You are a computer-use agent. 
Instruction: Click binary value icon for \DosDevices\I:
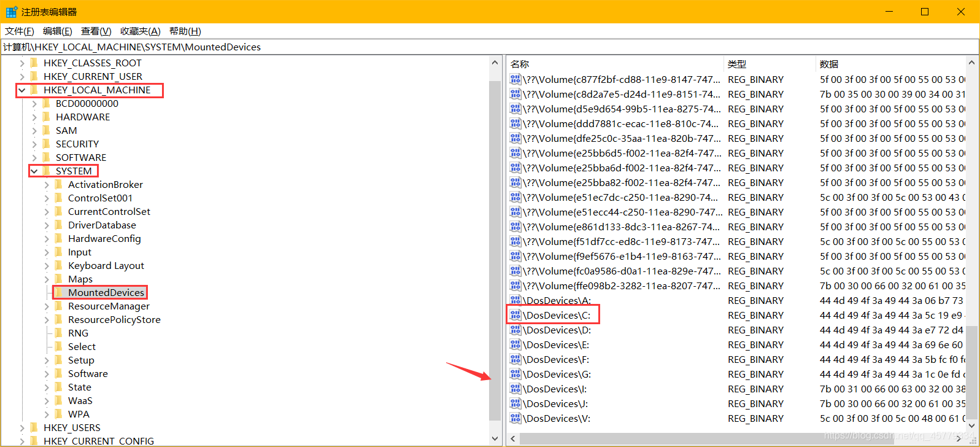click(515, 389)
